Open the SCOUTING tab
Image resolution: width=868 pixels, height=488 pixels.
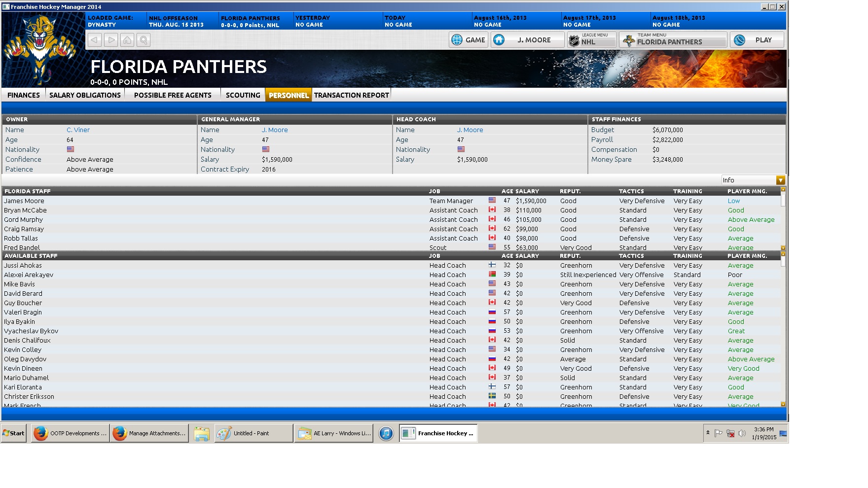pos(243,95)
